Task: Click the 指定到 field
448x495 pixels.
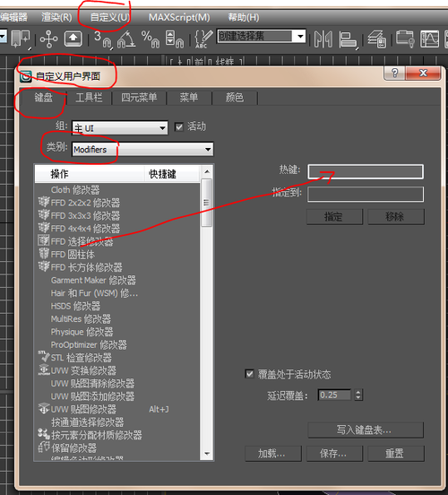Action: click(x=366, y=194)
